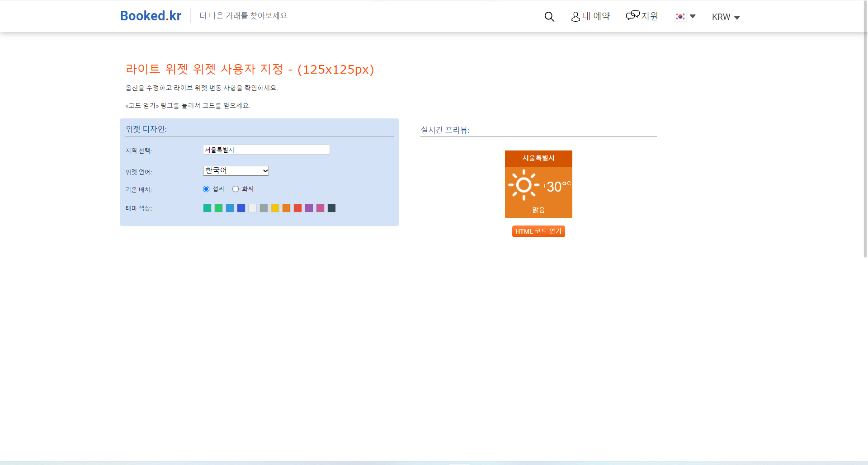Screen dimensions: 868x465
Task: Pick the pink theme color swatch
Action: [320, 208]
